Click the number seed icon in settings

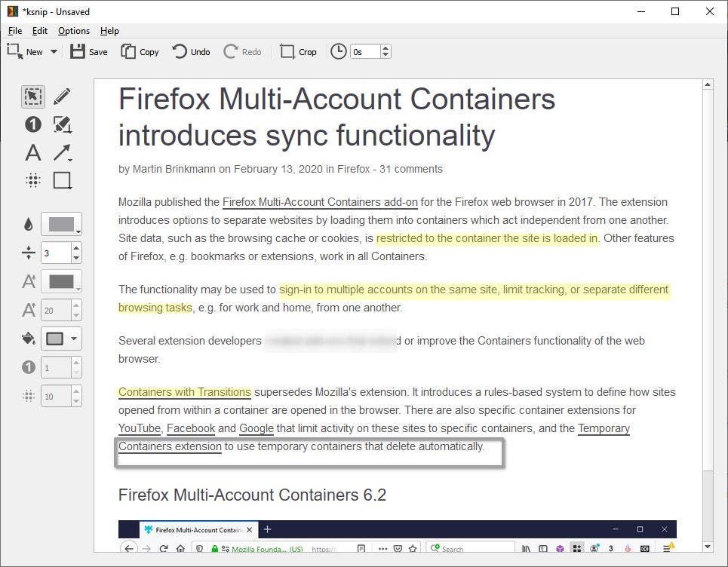tap(29, 367)
